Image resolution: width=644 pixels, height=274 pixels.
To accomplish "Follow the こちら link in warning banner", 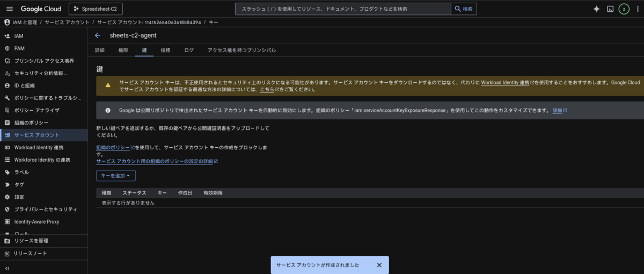I will 269,90.
